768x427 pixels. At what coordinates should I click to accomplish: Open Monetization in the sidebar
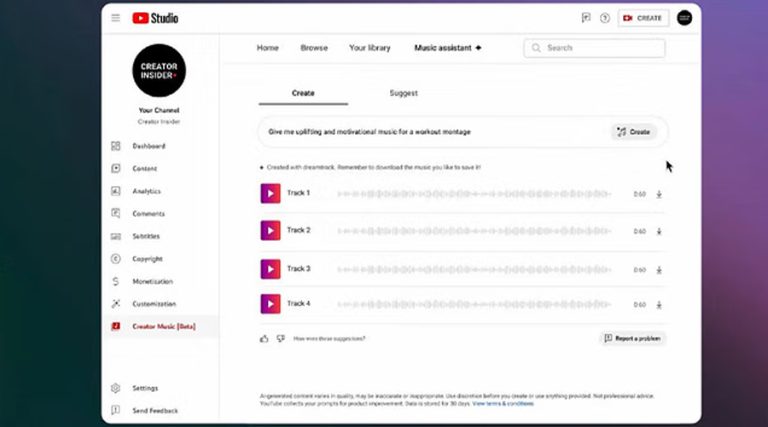pos(152,281)
